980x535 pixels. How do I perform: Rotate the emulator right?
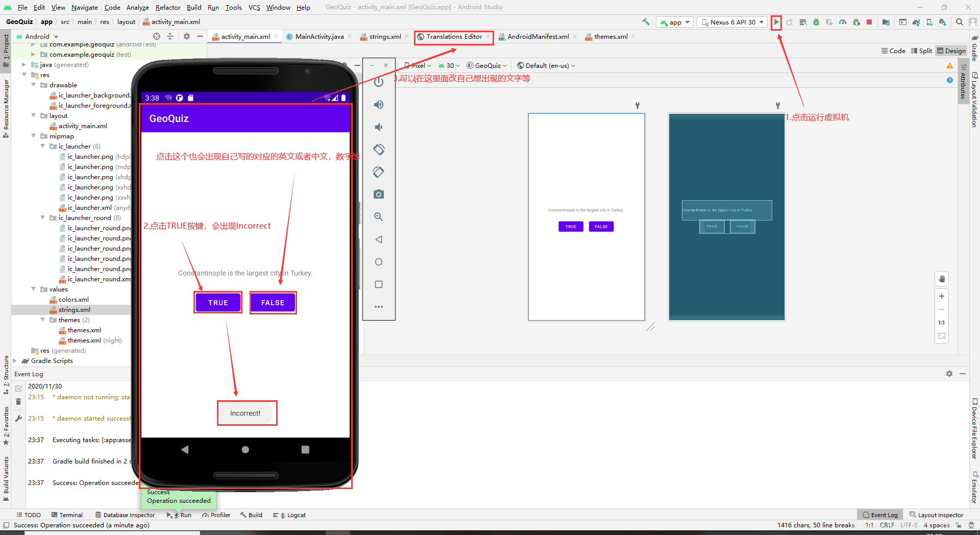click(379, 172)
